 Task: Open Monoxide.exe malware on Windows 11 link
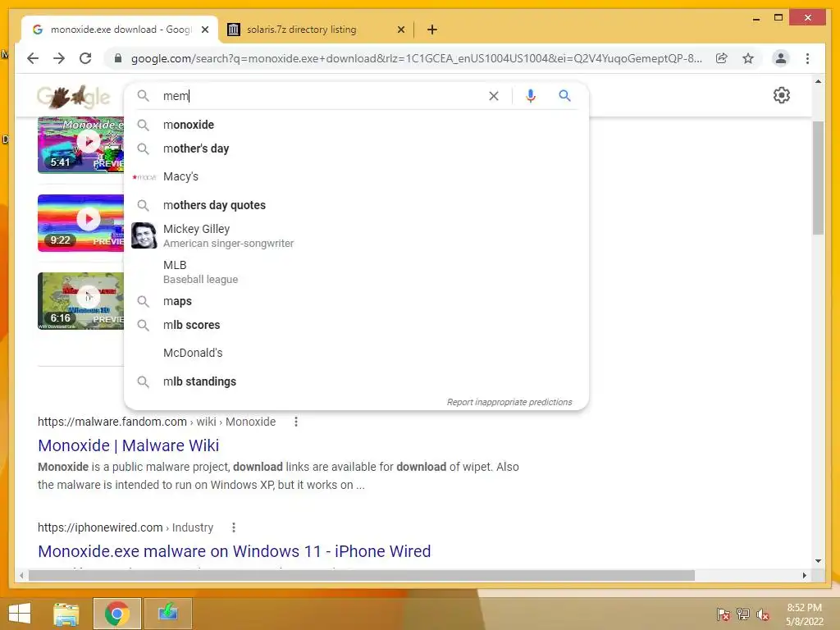click(234, 551)
